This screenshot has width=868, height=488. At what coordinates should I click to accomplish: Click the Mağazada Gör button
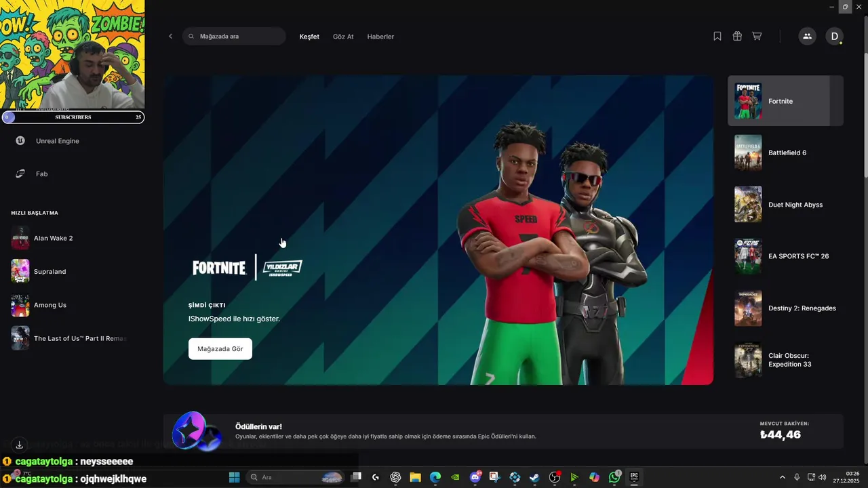pos(220,349)
